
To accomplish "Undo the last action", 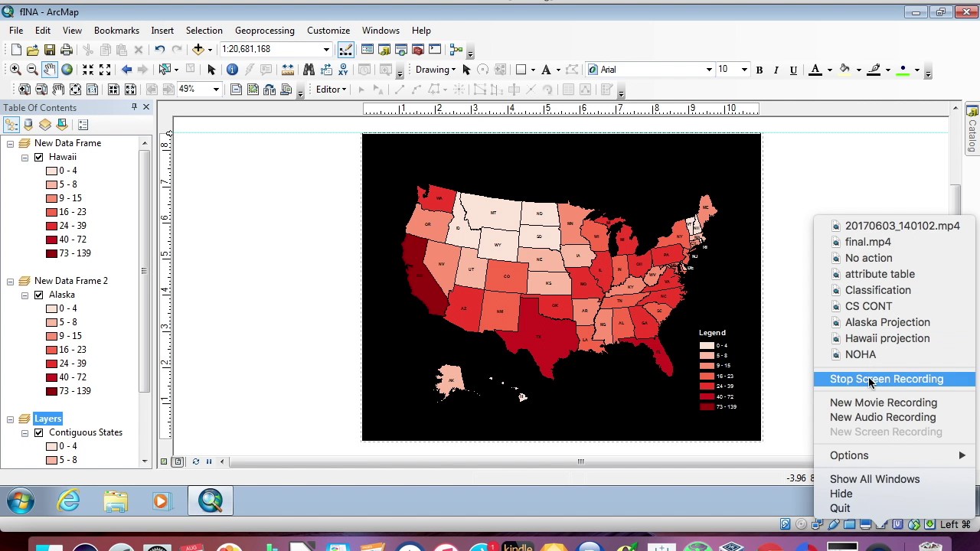I will tap(159, 50).
